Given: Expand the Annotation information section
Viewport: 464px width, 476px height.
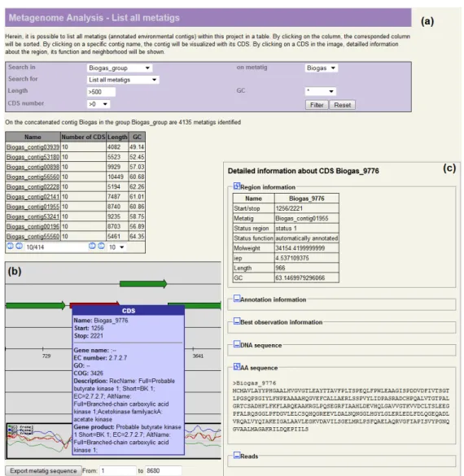Looking at the screenshot, I should tap(237, 299).
